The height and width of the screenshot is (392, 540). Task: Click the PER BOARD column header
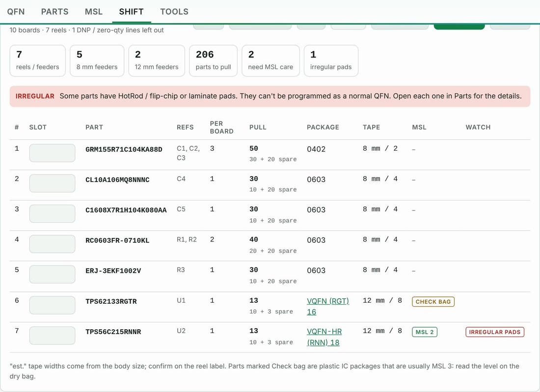[222, 127]
